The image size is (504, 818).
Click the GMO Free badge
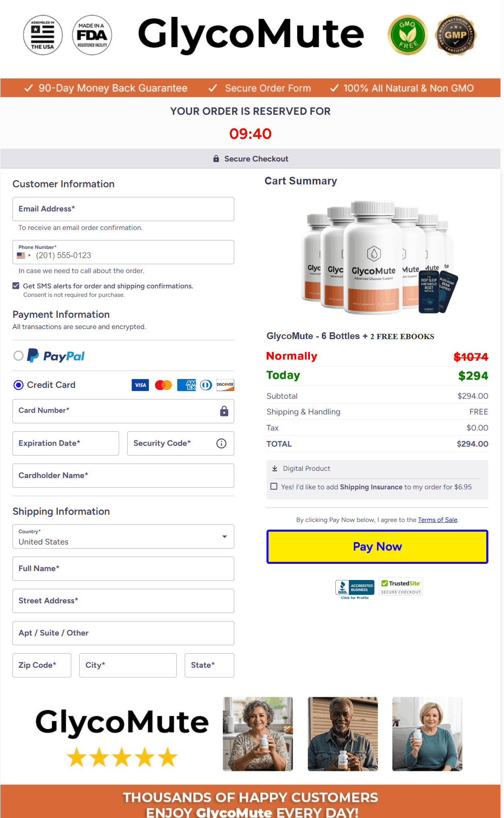(407, 35)
